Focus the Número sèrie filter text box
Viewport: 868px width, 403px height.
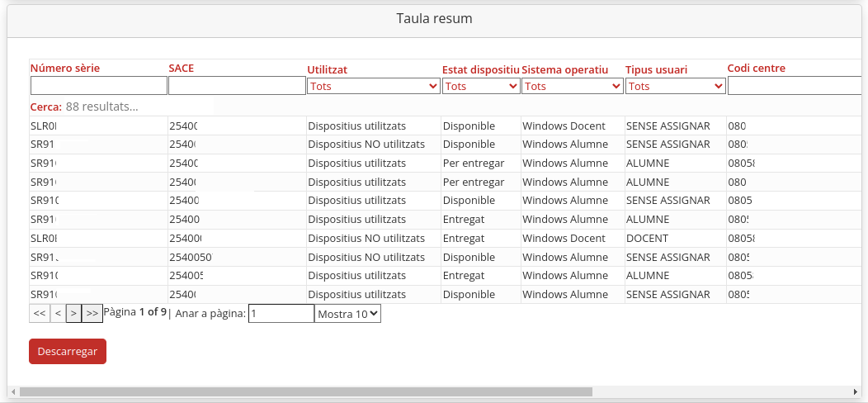[99, 86]
